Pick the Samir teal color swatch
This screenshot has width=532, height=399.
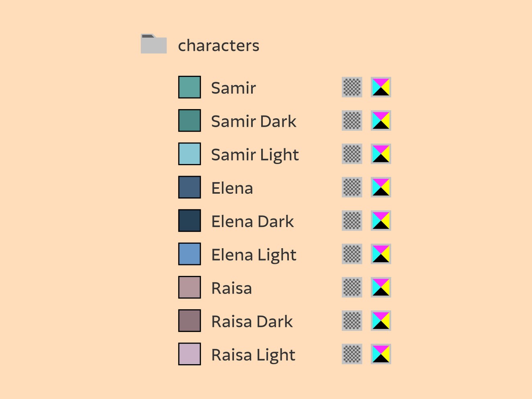[x=189, y=87]
